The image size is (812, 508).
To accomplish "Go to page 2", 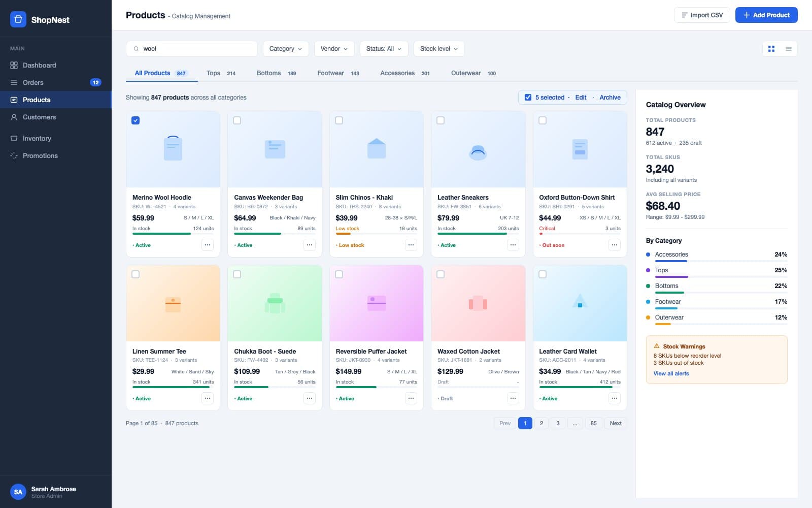I will pyautogui.click(x=542, y=423).
